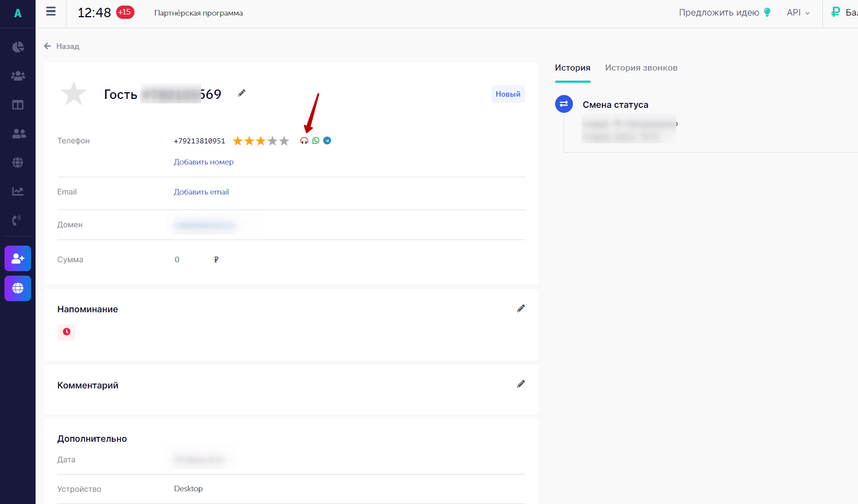Click the red clock reminder icon
Viewport: 858px width, 504px height.
[66, 332]
